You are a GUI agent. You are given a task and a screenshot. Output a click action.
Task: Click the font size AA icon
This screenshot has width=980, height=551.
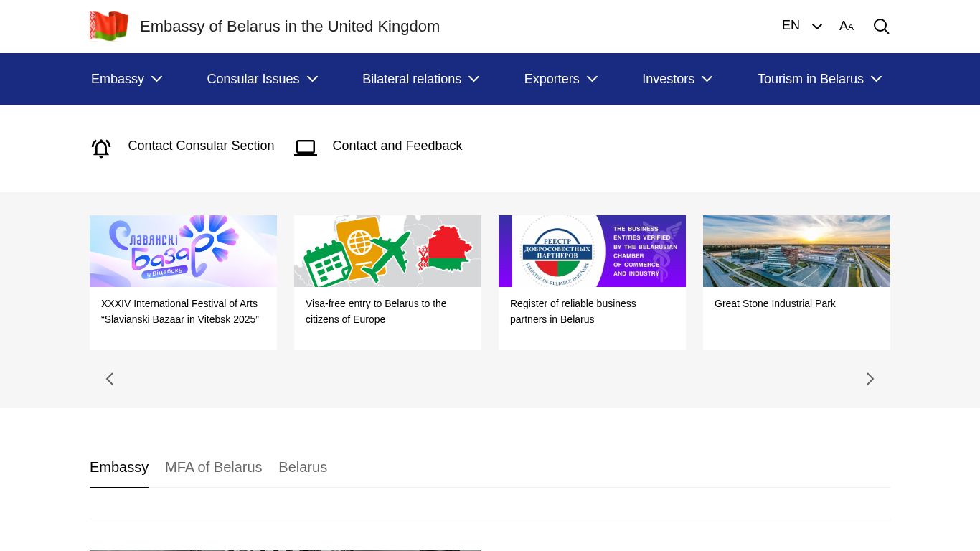click(x=847, y=27)
